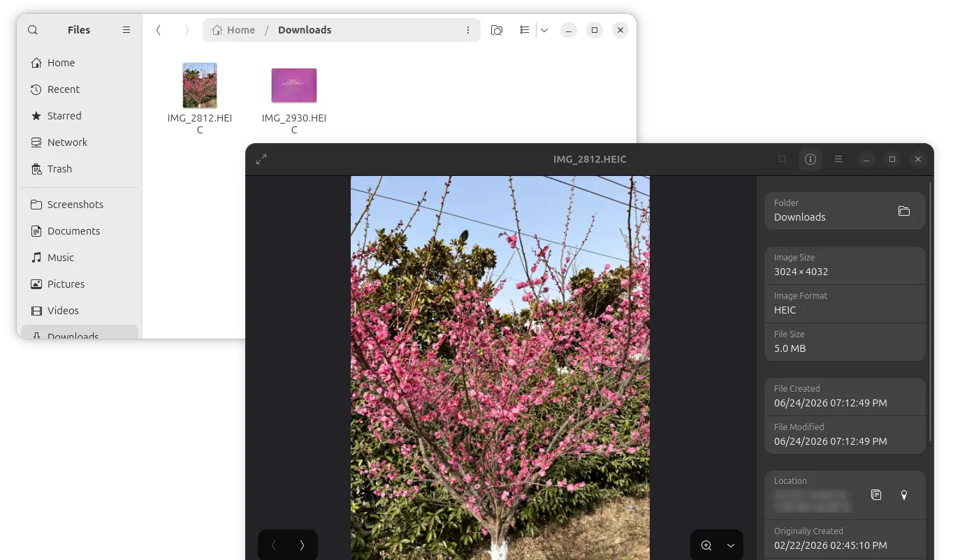The width and height of the screenshot is (953, 560).
Task: Minimize the image viewer window
Action: coord(866,159)
